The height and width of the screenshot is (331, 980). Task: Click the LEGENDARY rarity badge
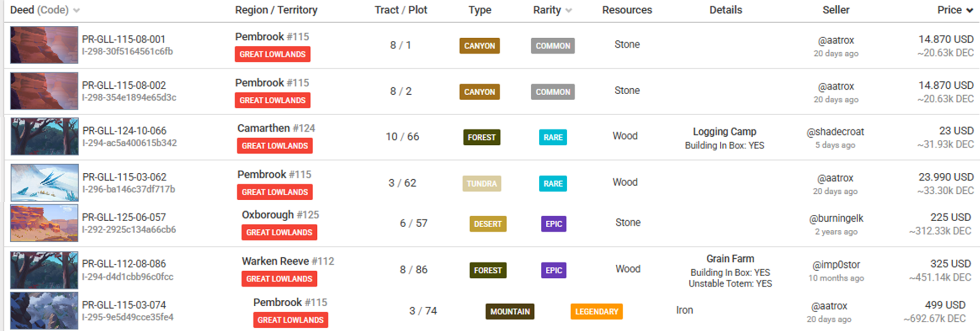[596, 312]
